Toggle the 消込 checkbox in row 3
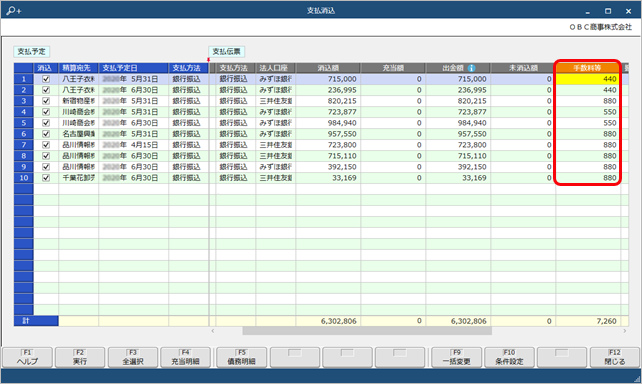Screen dimensions: 642x384 click(x=46, y=101)
